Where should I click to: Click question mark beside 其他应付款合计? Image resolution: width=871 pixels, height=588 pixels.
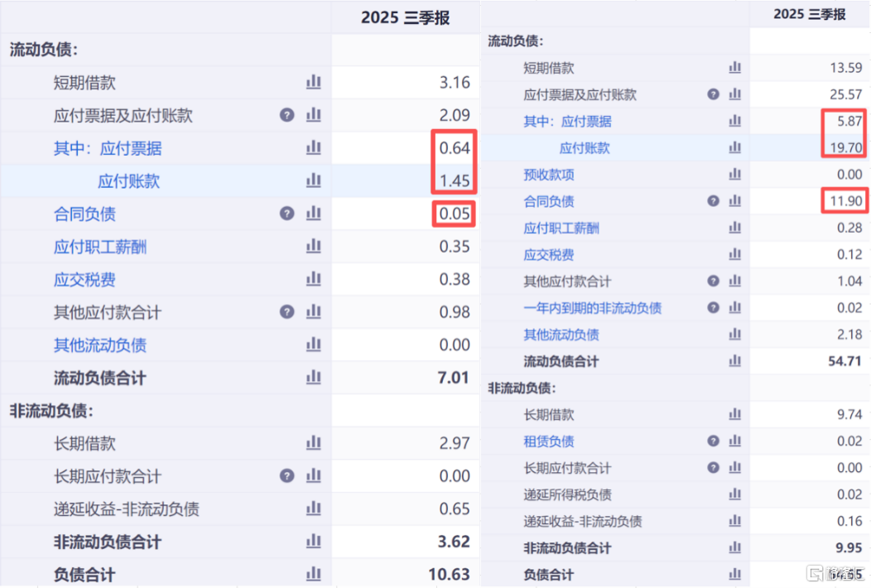[x=286, y=312]
